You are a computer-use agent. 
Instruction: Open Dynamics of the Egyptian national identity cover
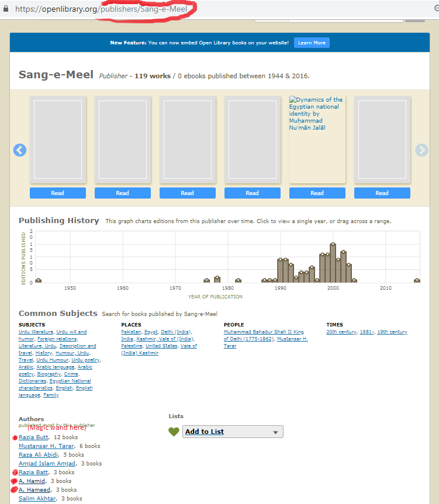click(x=317, y=140)
